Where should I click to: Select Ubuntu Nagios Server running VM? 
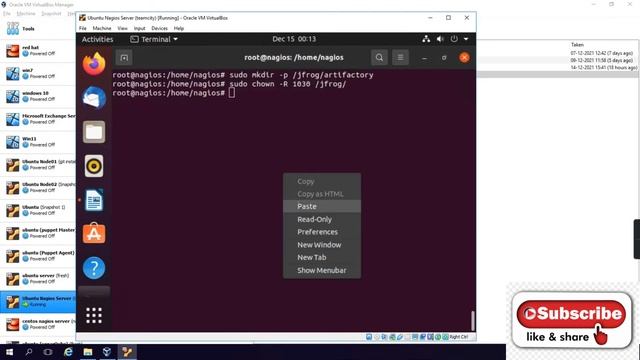38,302
